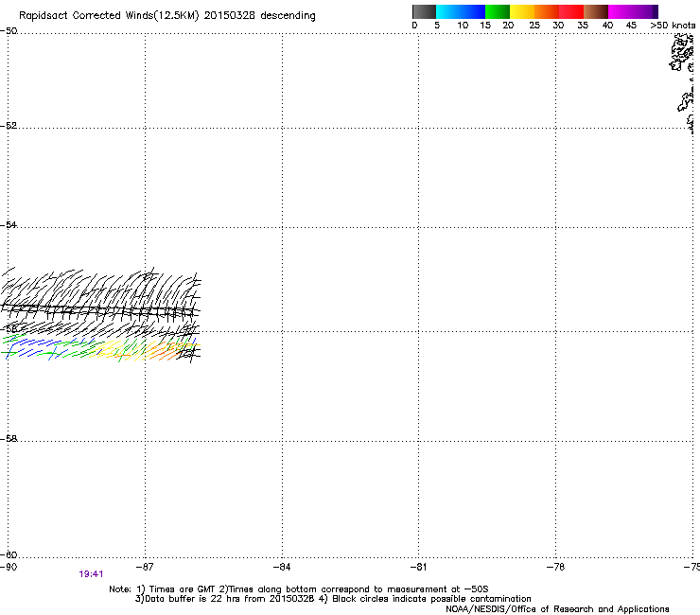Image resolution: width=700 pixels, height=615 pixels.
Task: Select the gray 0-5 knots color band
Action: coord(424,11)
